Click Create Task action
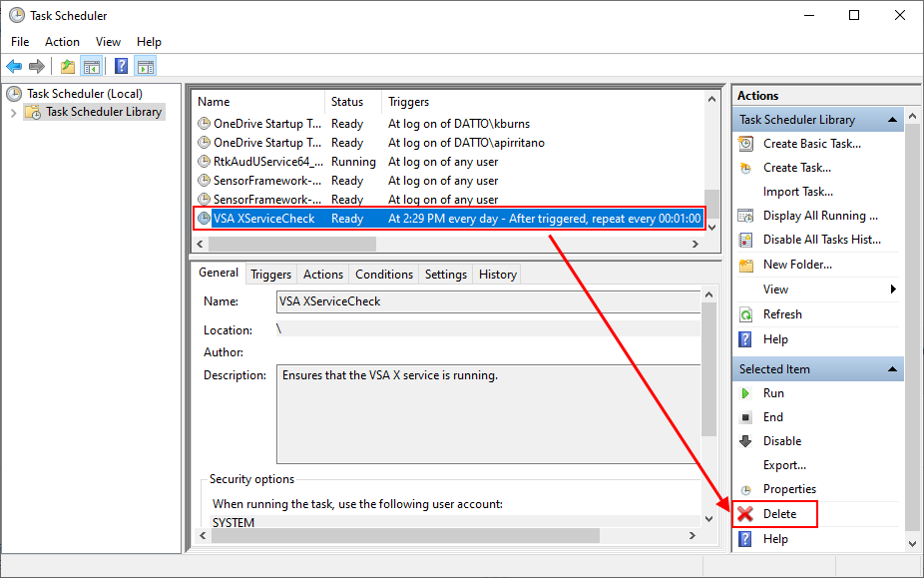 click(x=796, y=168)
